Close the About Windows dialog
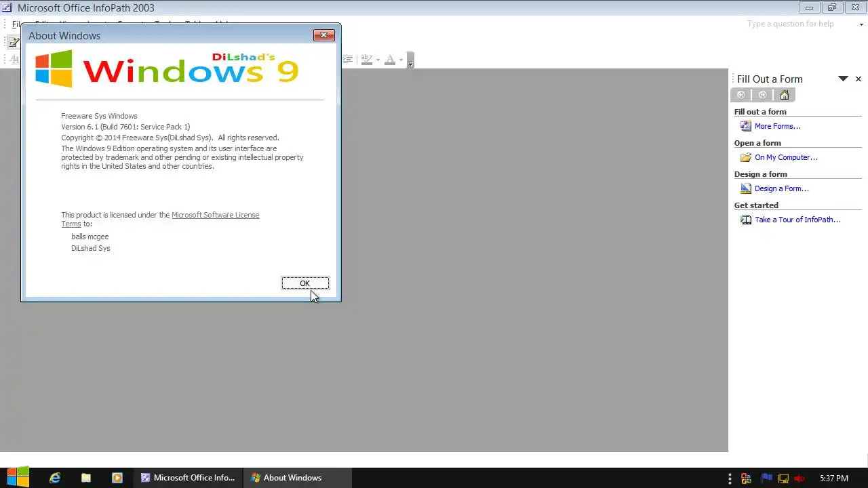 [323, 35]
